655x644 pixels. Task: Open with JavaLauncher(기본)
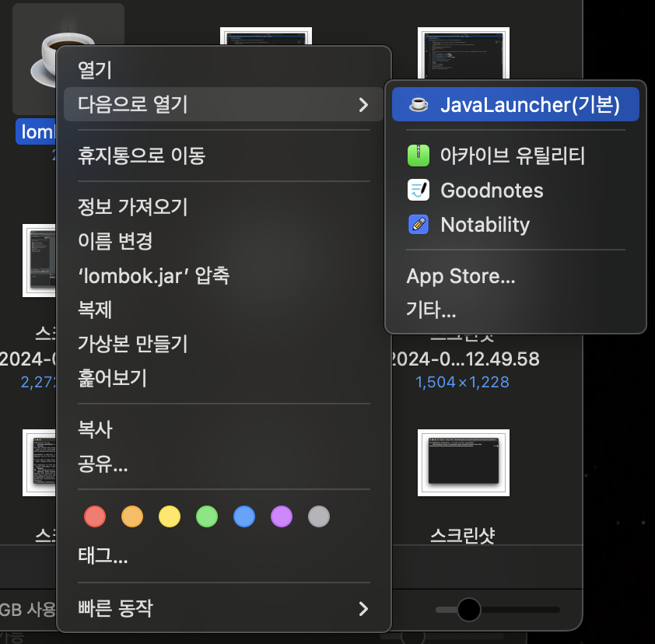pos(516,104)
